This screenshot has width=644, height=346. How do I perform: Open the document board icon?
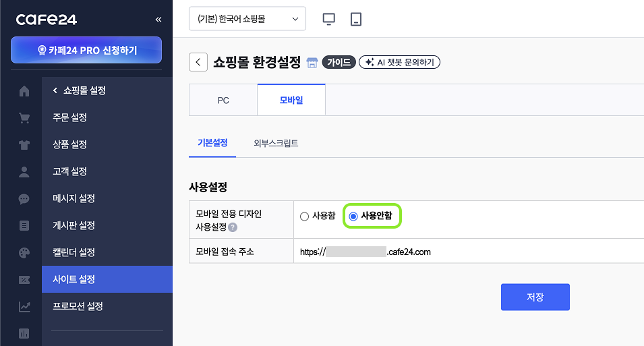(24, 225)
